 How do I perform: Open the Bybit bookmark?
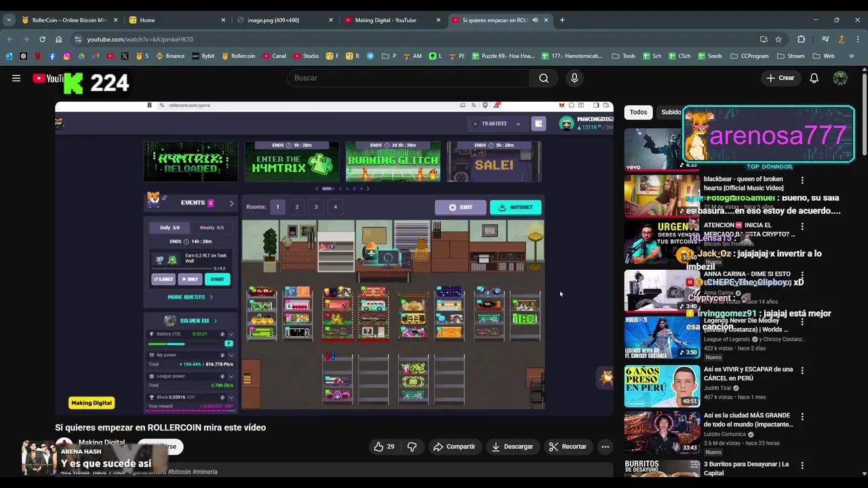(203, 56)
